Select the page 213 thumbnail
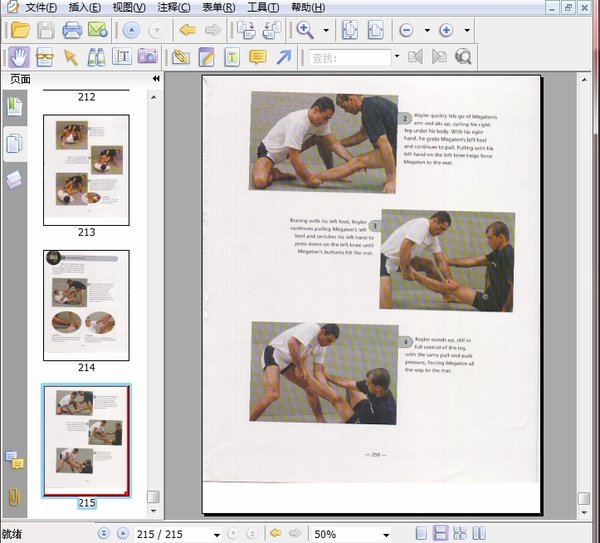Viewport: 600px width, 543px height. pos(86,170)
